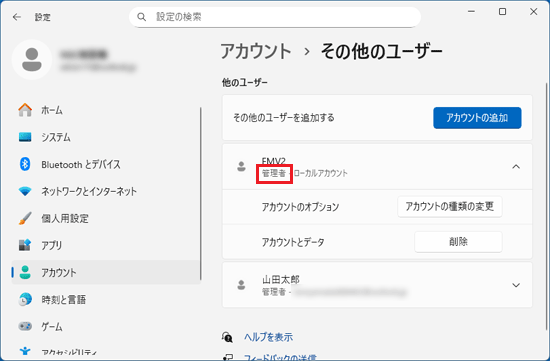Select アカウント in the sidebar
550x361 pixels.
pos(106,272)
